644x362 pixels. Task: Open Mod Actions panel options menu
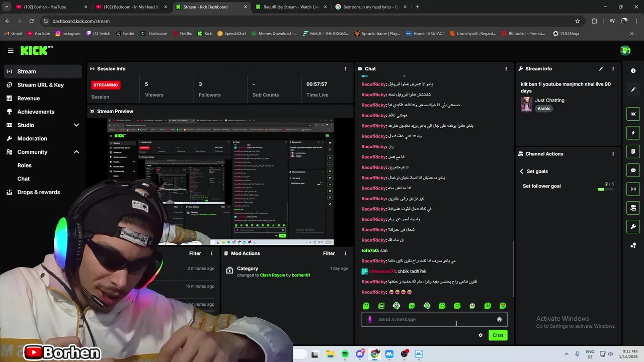point(345,253)
